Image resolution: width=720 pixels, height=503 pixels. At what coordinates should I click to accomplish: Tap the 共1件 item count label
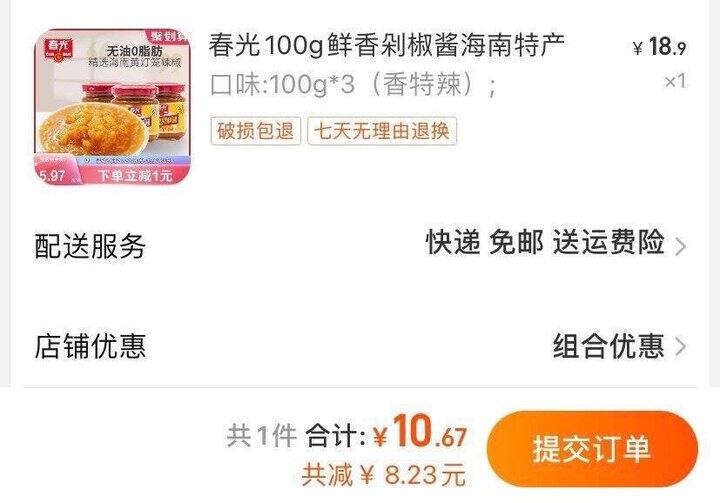262,435
